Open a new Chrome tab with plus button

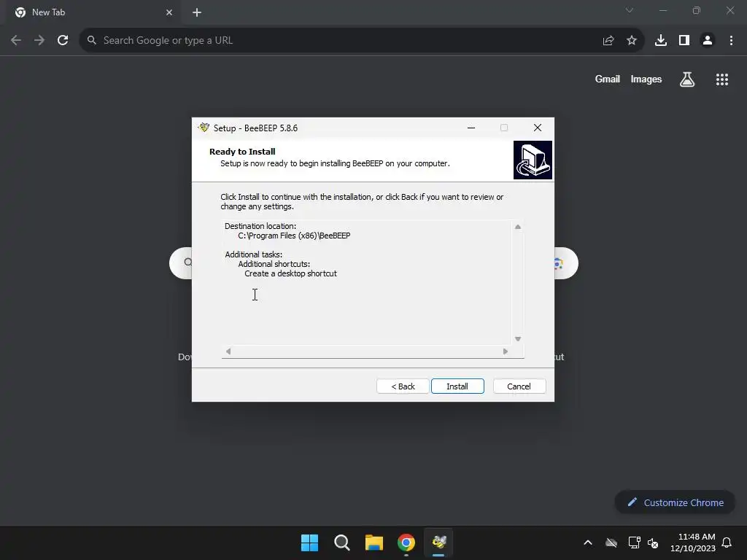click(x=197, y=12)
